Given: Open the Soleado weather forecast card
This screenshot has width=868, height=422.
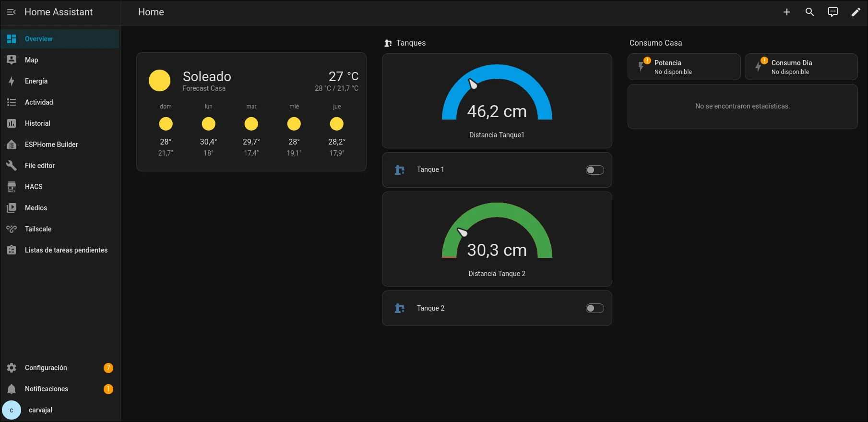Looking at the screenshot, I should coord(251,112).
